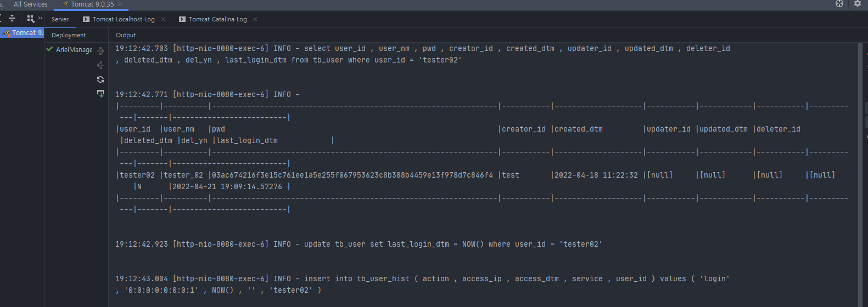Click the Deployment panel header
The height and width of the screenshot is (307, 868).
tap(69, 35)
